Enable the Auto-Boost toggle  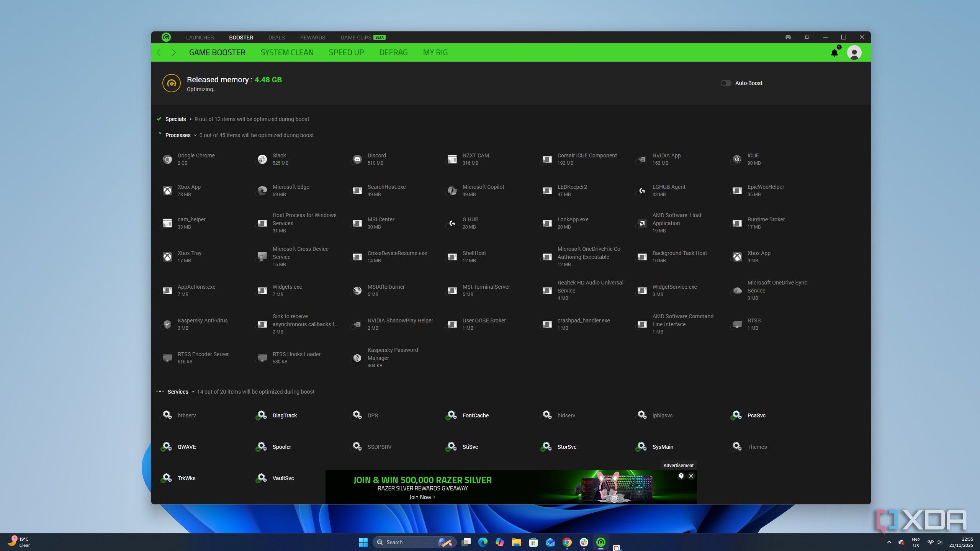(725, 83)
